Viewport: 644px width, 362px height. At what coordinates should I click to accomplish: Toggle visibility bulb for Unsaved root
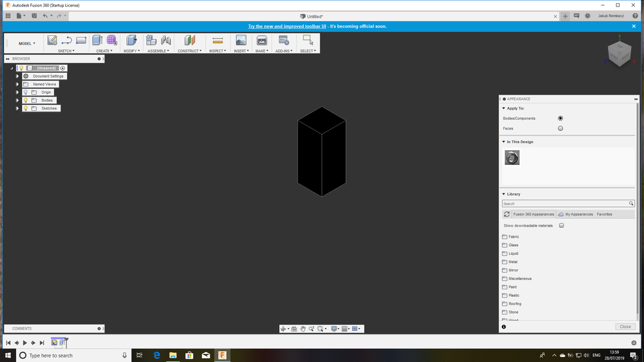coord(21,68)
